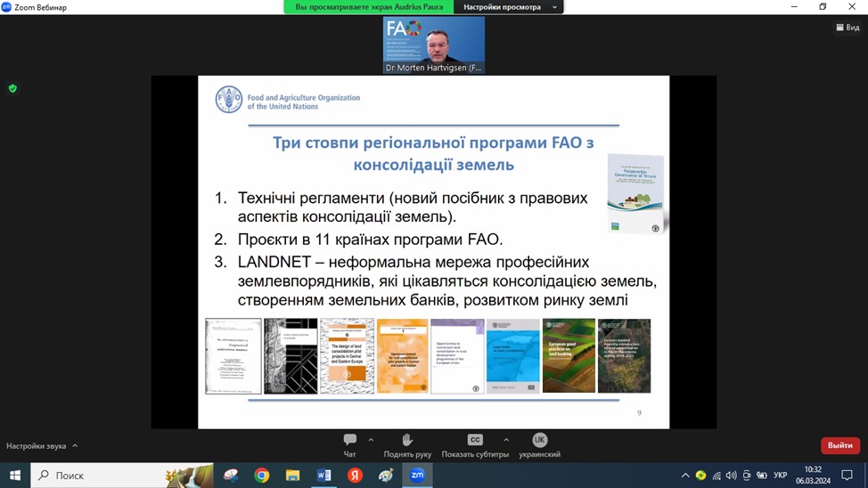
Task: Raise hand with the Поднять руку icon
Action: tap(407, 440)
